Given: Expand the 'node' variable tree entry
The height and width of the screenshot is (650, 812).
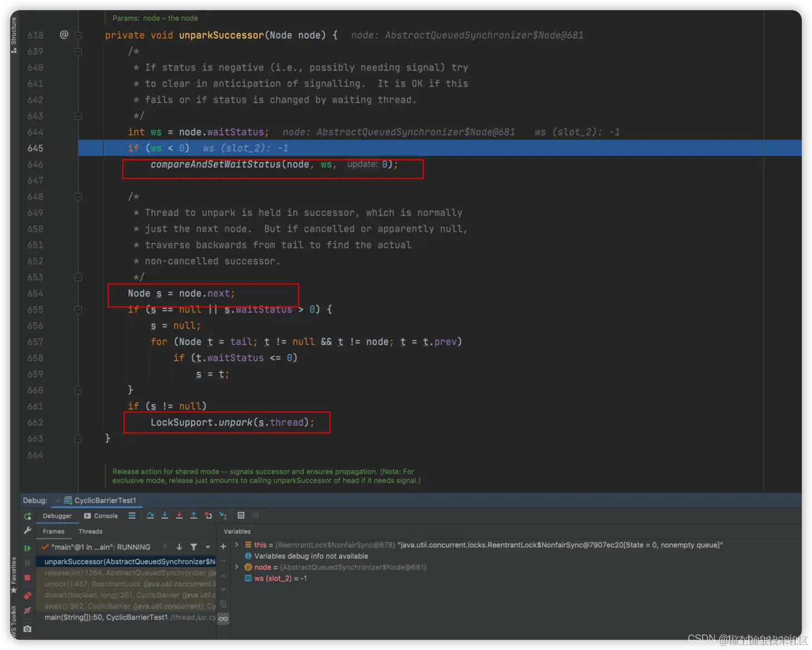Looking at the screenshot, I should coord(237,567).
